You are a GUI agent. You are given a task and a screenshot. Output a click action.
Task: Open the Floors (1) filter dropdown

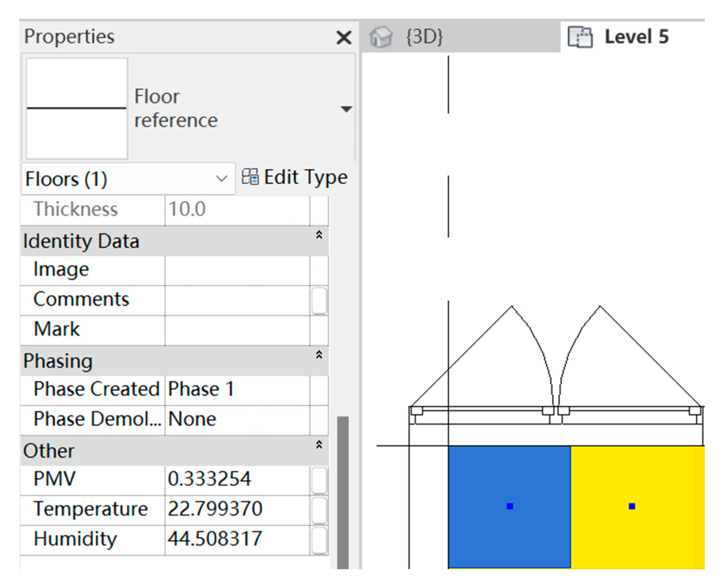[x=221, y=178]
